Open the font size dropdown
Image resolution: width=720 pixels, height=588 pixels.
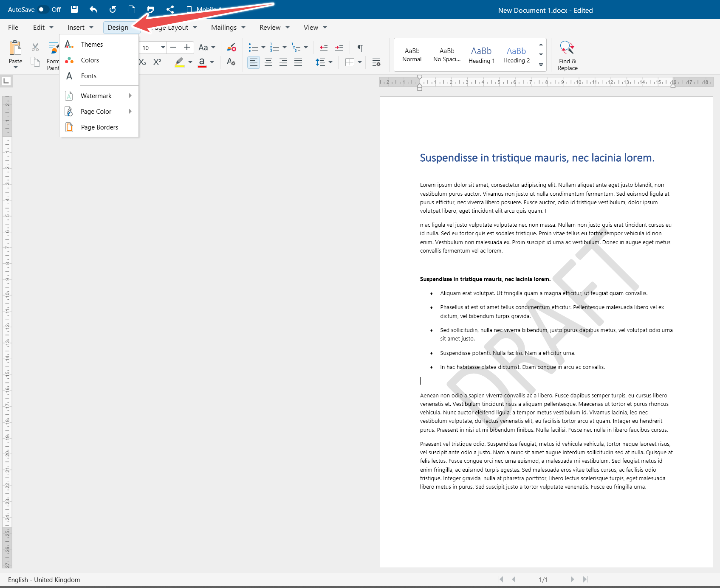pos(163,48)
